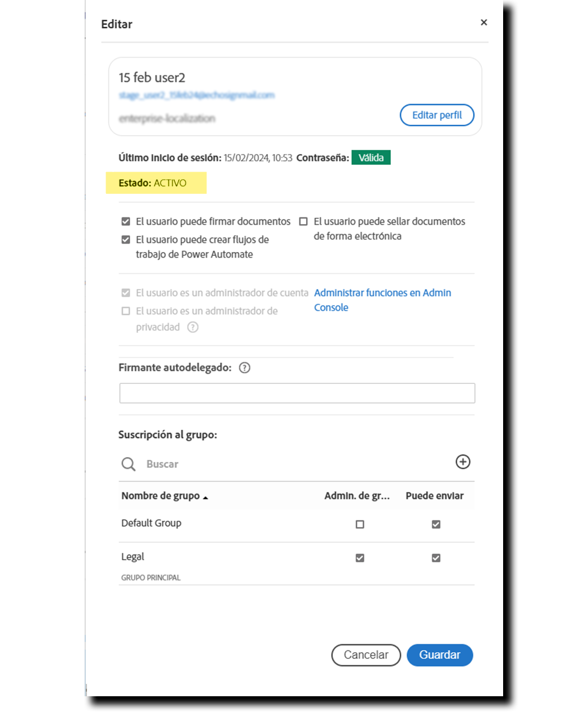588x713 pixels.
Task: Toggle 'Puede enviar' checkbox for Default Group
Action: click(436, 524)
